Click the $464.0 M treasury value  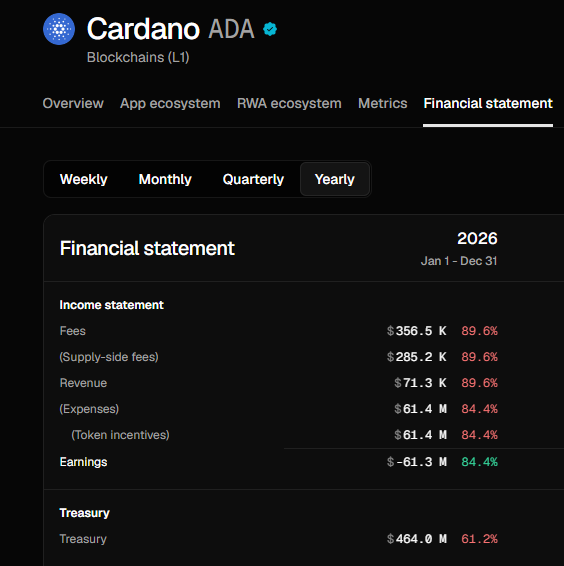[417, 539]
